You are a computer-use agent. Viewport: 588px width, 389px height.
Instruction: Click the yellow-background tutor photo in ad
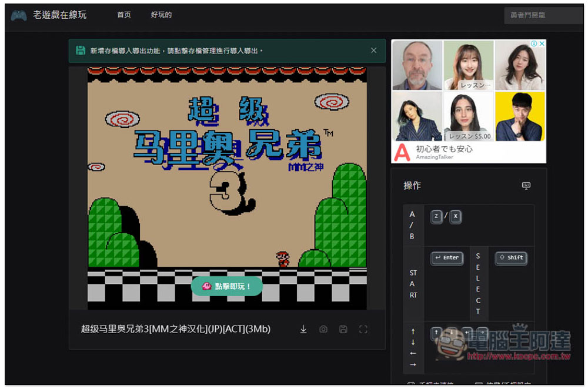pyautogui.click(x=520, y=116)
